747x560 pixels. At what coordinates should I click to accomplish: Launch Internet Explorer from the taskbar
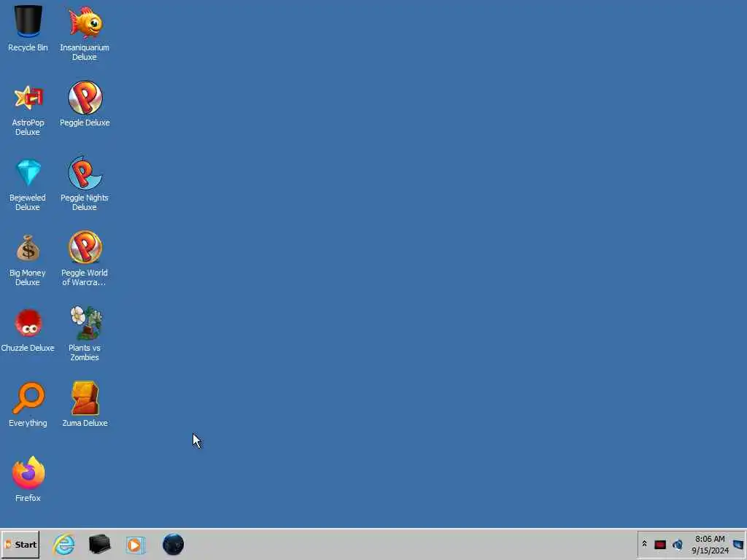point(64,544)
